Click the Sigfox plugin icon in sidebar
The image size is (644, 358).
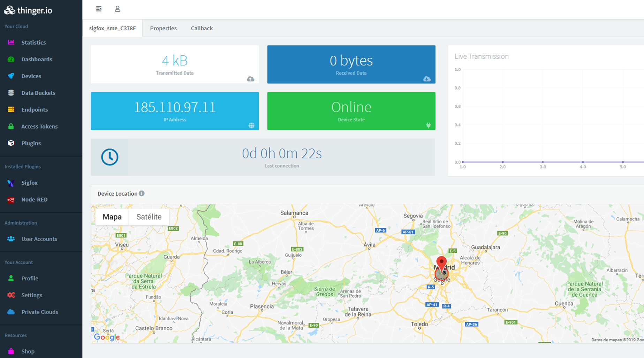[x=11, y=183]
